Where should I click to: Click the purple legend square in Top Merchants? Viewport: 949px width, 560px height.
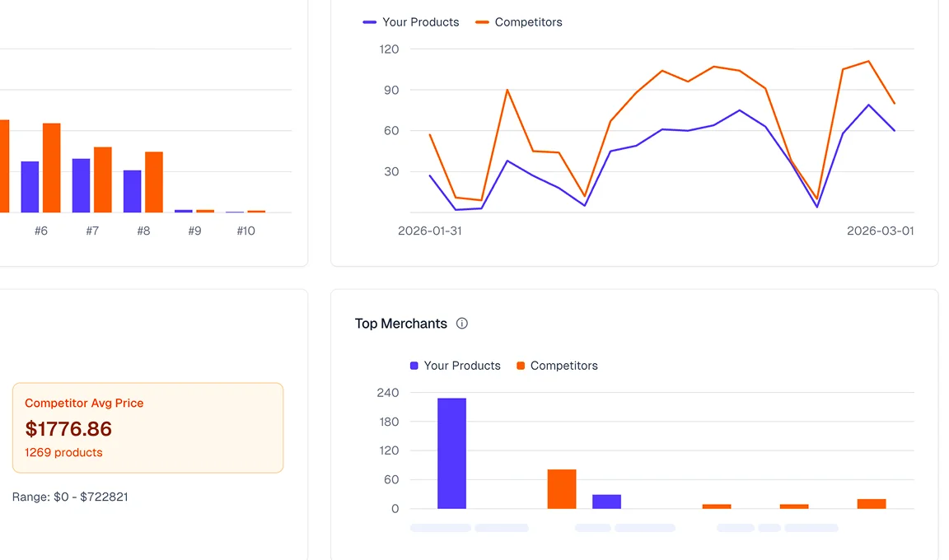pos(413,366)
